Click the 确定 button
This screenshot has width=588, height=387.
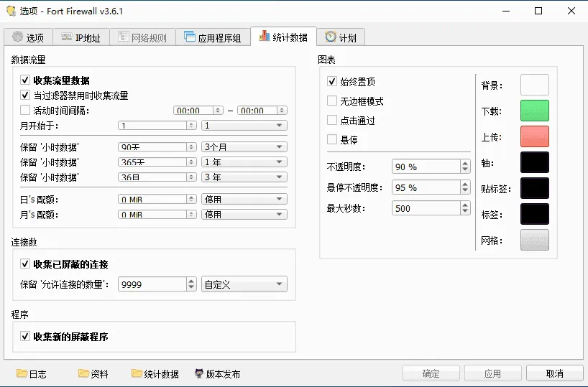click(x=431, y=373)
